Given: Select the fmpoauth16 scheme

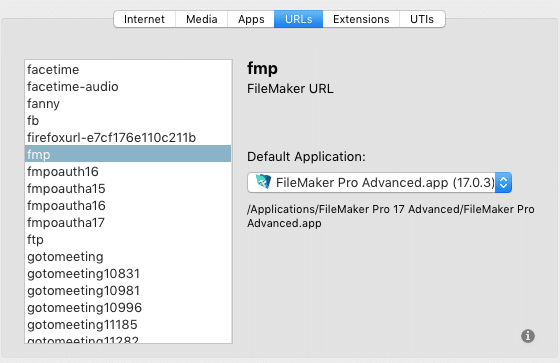Looking at the screenshot, I should [128, 171].
